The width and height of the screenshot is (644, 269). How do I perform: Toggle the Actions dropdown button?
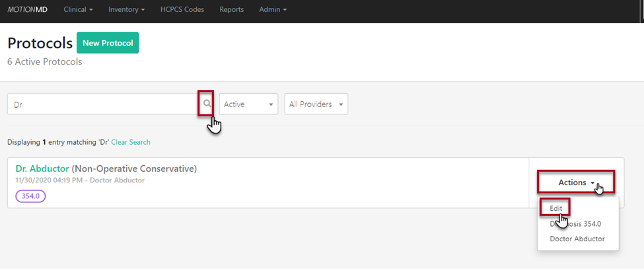pyautogui.click(x=576, y=182)
